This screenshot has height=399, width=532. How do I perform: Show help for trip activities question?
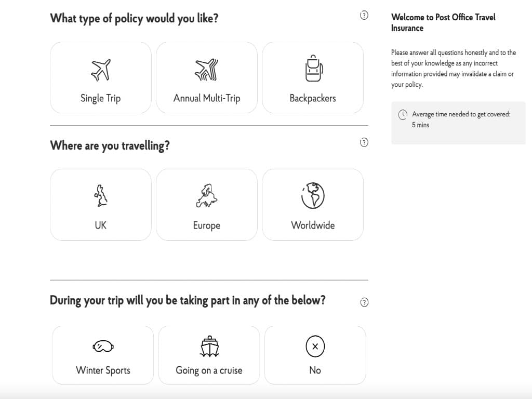364,302
